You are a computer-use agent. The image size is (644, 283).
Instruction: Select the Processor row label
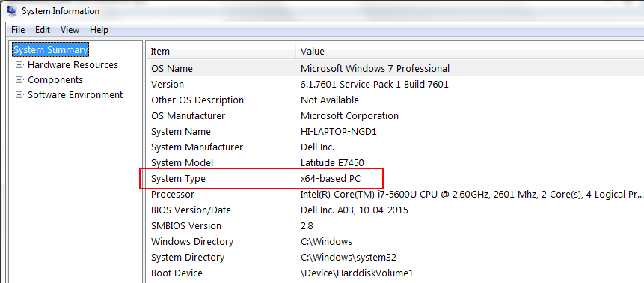pos(173,194)
